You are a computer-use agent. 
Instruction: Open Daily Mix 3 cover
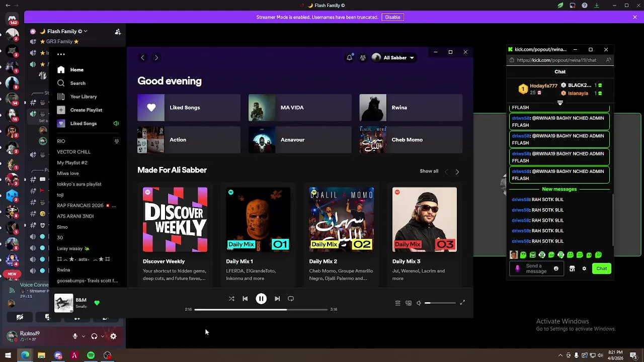pos(425,220)
